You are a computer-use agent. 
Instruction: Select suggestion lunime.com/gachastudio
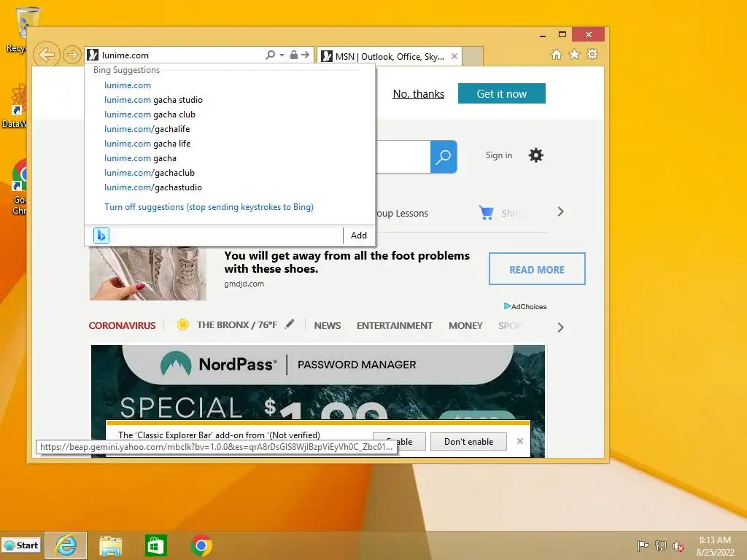pyautogui.click(x=153, y=187)
